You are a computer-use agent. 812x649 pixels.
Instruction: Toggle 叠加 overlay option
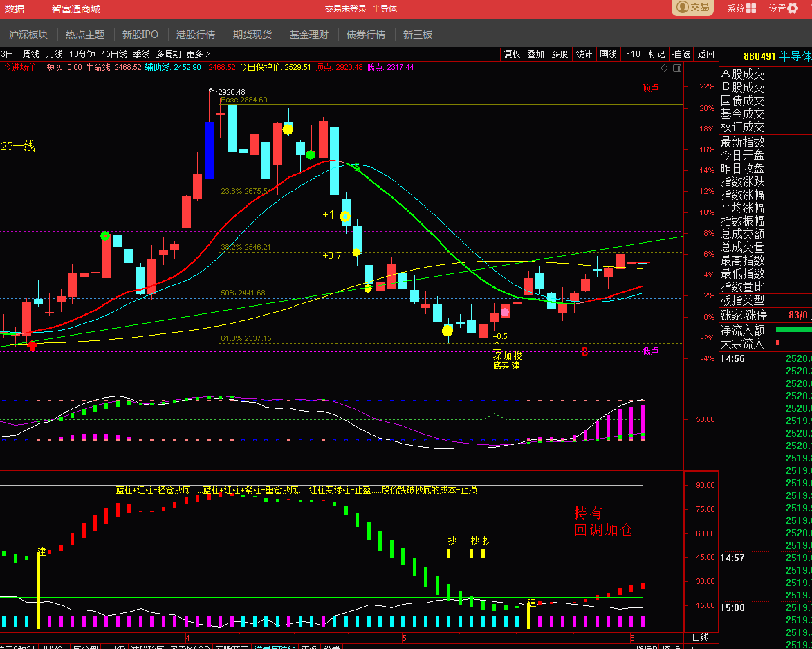point(535,54)
